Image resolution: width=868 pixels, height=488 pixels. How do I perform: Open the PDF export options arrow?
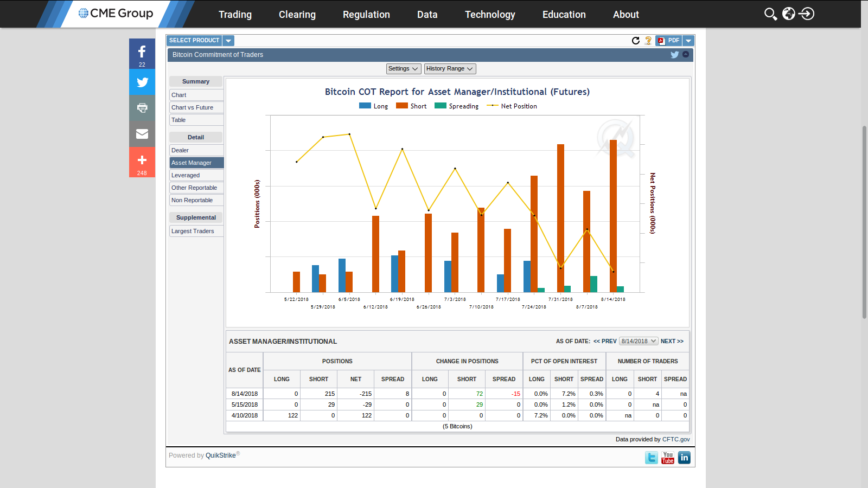688,41
